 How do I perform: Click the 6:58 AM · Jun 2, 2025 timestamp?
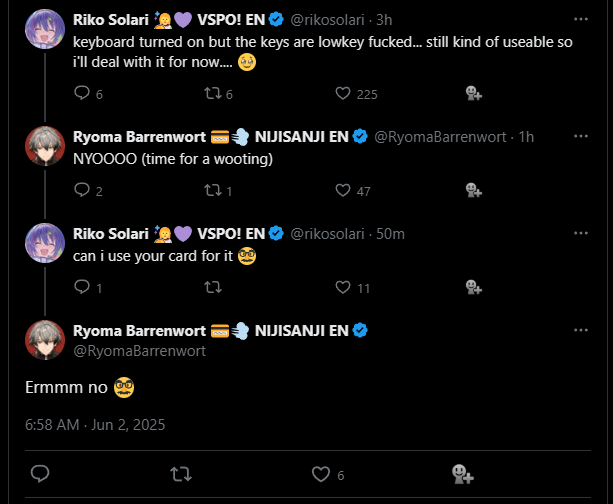click(x=96, y=424)
